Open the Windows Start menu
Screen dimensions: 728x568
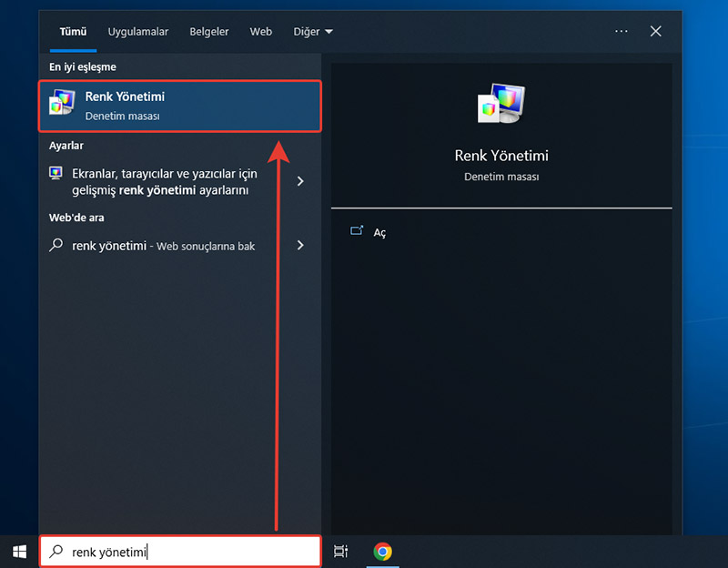point(19,551)
